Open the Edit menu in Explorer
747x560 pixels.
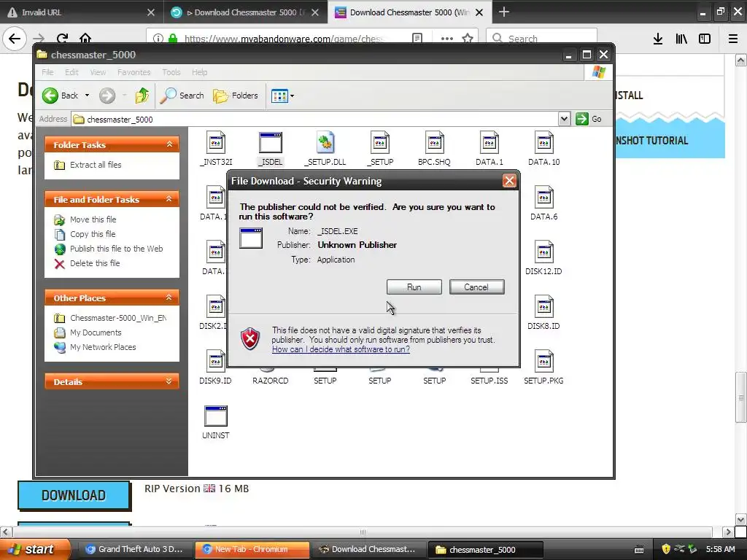point(71,72)
